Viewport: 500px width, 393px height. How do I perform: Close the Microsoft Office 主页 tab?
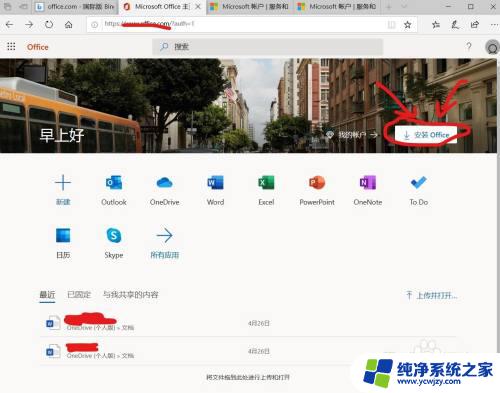(x=198, y=6)
